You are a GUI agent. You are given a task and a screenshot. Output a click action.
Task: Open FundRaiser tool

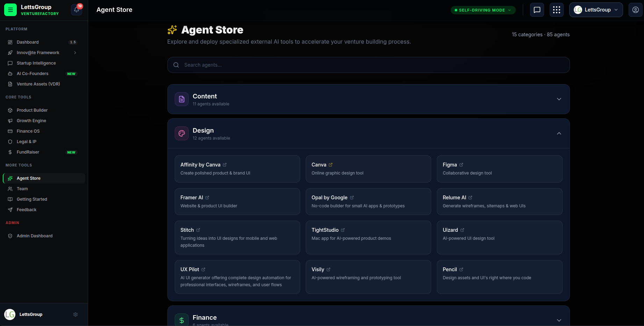(44, 152)
